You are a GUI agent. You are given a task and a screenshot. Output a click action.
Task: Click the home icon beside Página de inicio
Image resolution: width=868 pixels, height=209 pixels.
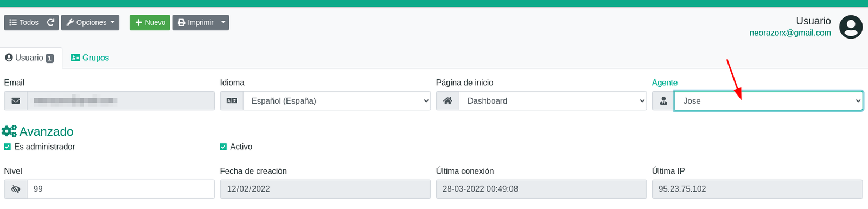point(448,100)
